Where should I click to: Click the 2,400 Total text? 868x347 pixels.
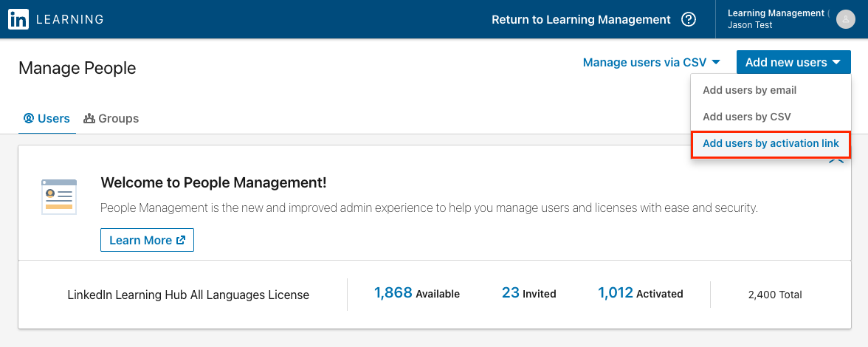coord(774,295)
